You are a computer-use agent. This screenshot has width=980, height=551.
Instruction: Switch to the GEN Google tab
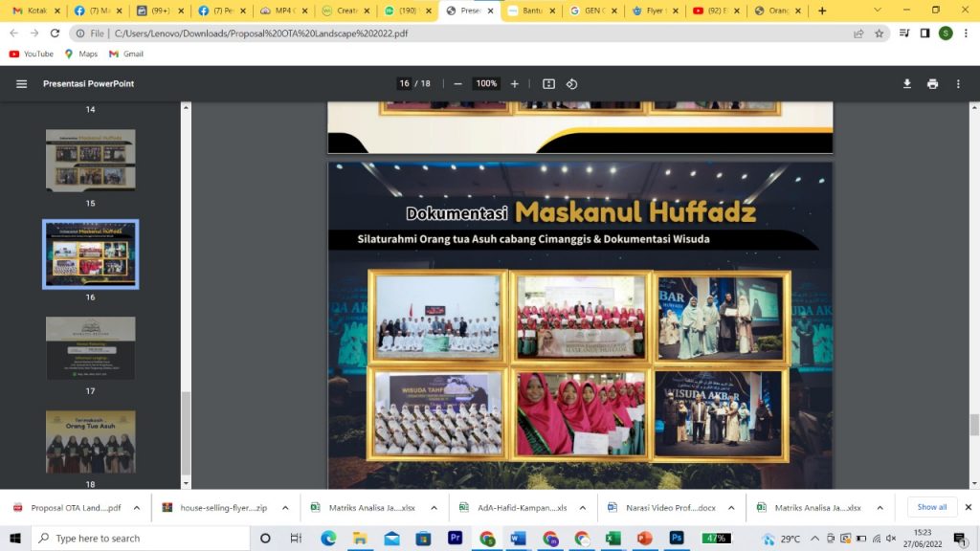point(591,11)
